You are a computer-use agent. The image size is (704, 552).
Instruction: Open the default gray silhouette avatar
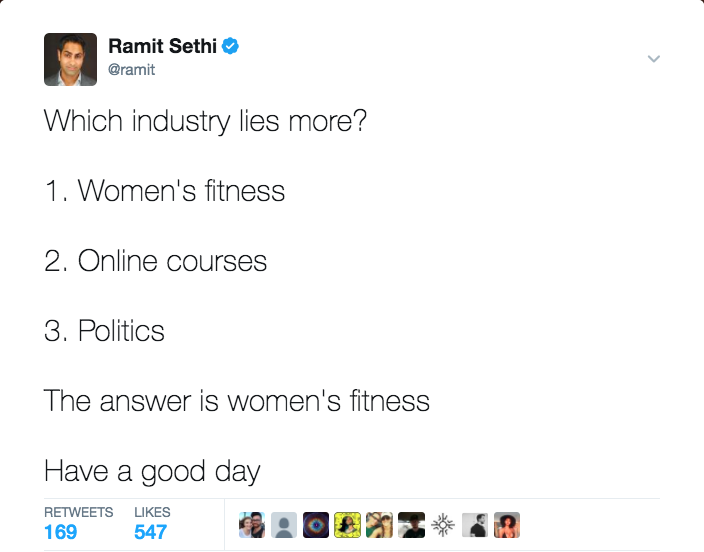[x=284, y=525]
